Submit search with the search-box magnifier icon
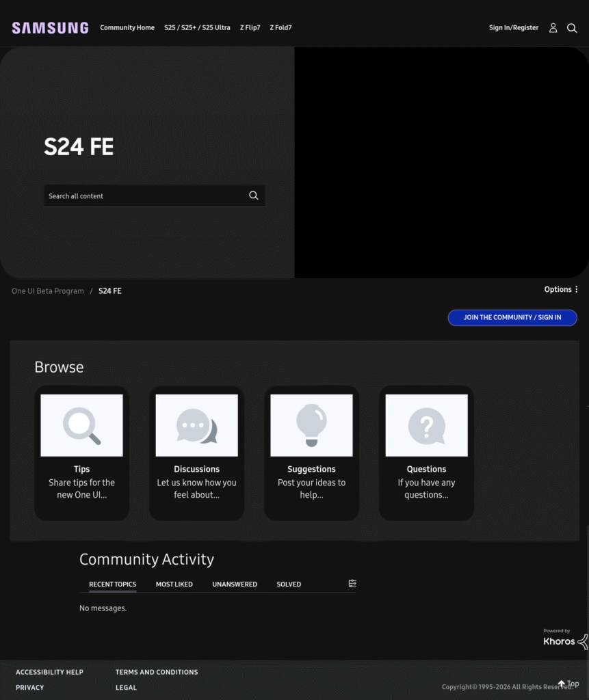 pyautogui.click(x=253, y=196)
